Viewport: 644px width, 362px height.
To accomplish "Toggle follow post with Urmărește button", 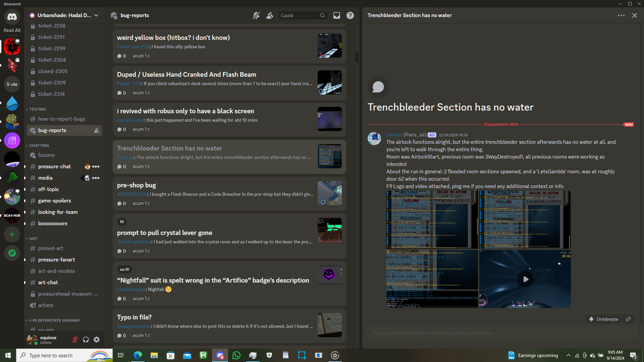I will click(x=604, y=319).
